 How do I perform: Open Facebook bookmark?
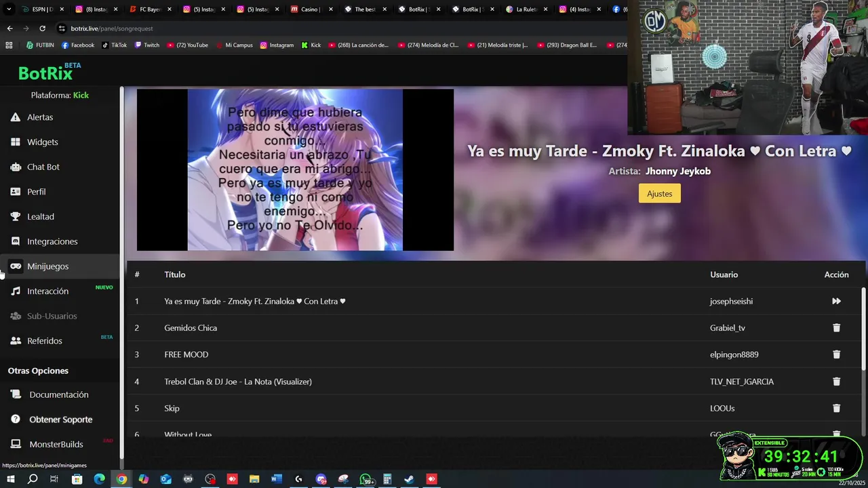click(77, 45)
